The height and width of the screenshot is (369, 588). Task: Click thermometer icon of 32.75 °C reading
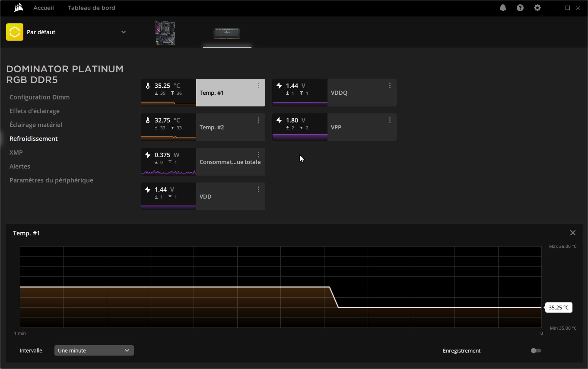(x=148, y=120)
